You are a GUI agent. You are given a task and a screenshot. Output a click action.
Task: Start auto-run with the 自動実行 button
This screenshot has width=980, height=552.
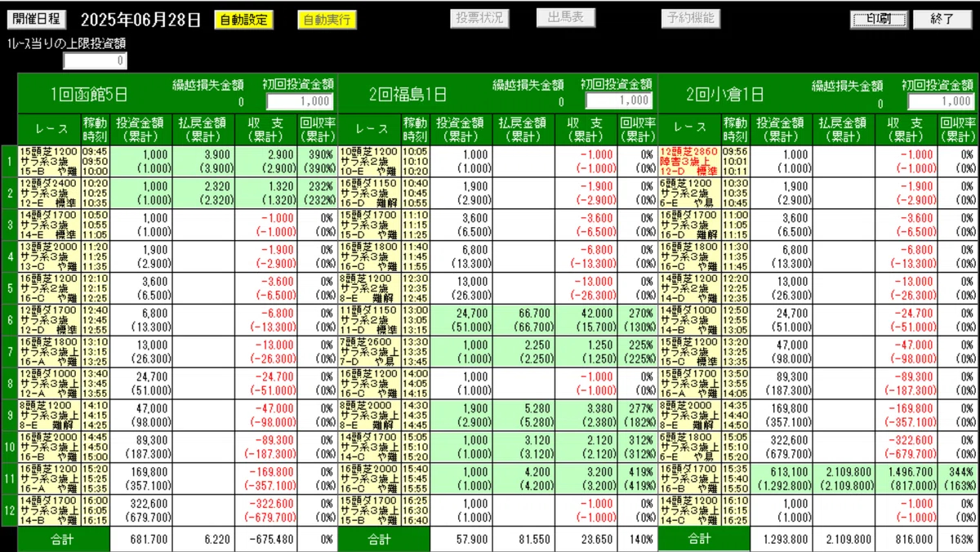(326, 20)
